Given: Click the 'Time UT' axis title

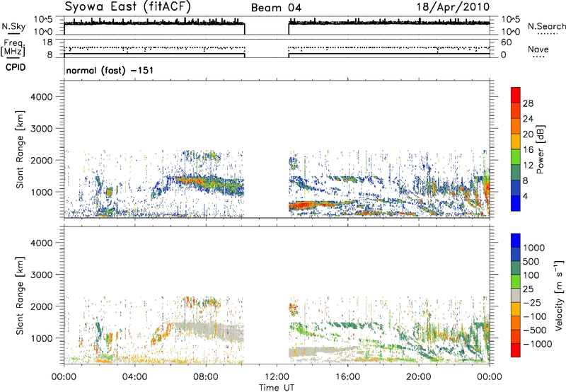Looking at the screenshot, I should coord(277,387).
